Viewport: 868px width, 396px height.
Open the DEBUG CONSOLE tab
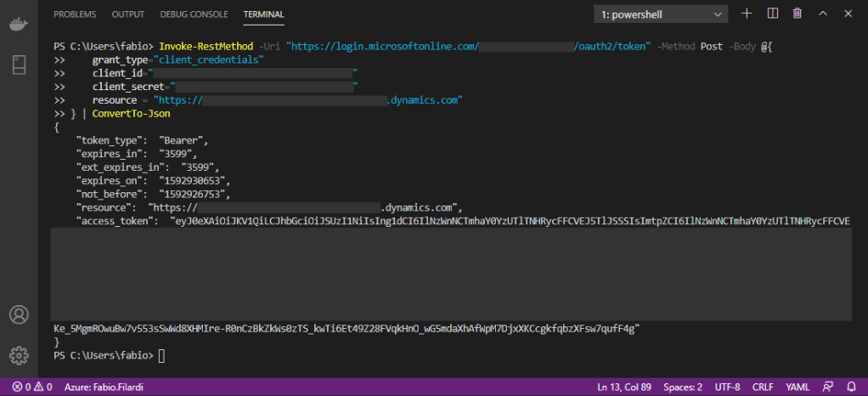point(194,14)
